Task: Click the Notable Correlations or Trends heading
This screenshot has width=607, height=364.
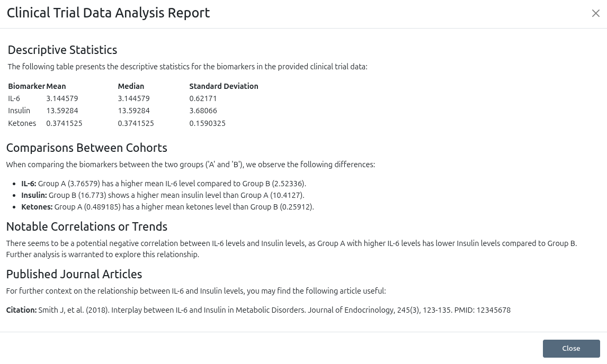Action: [x=86, y=227]
